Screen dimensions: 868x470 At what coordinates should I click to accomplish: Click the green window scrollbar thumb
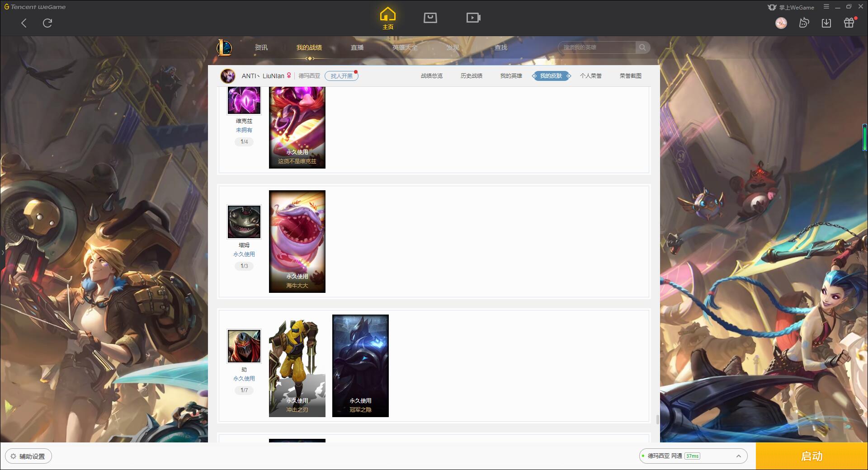pyautogui.click(x=865, y=138)
